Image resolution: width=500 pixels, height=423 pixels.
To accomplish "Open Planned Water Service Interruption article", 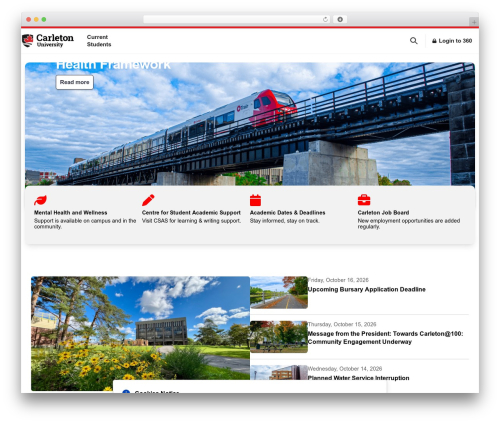I will tap(358, 378).
